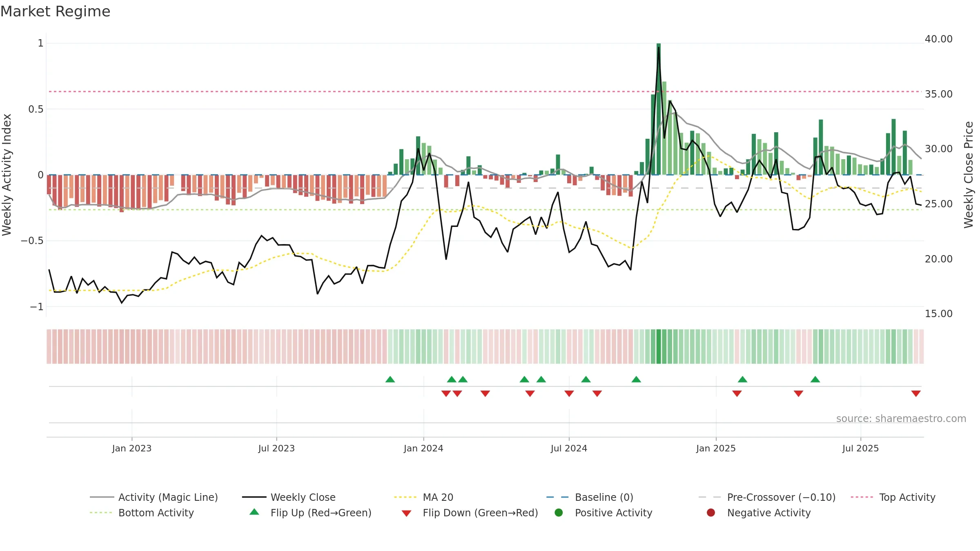Click the 0.5 activity axis tick
This screenshot has width=980, height=551.
pos(36,109)
